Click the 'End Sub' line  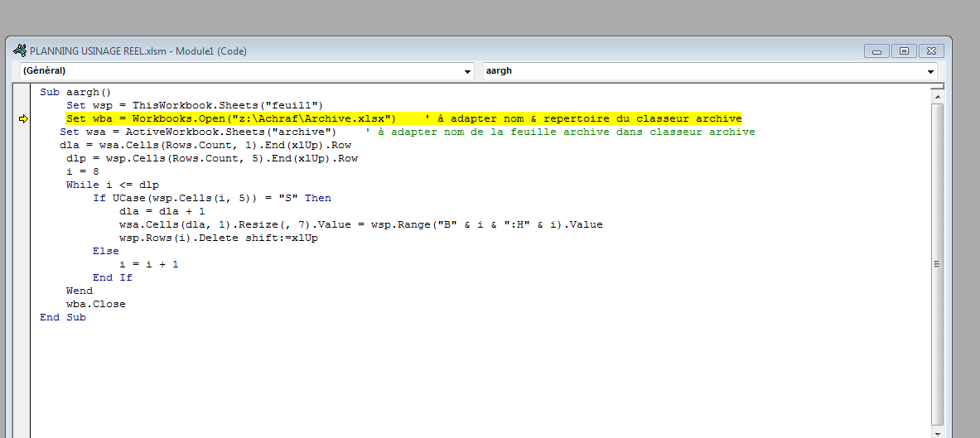tap(63, 317)
